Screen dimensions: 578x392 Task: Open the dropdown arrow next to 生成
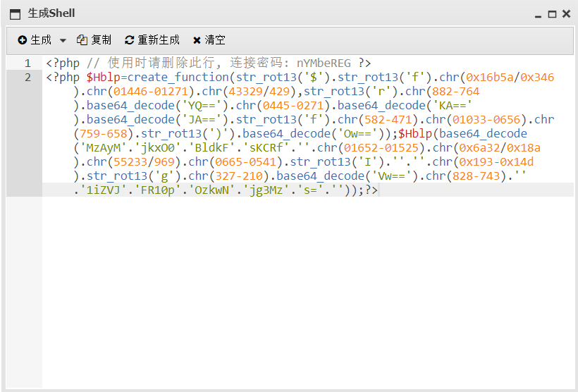point(63,41)
